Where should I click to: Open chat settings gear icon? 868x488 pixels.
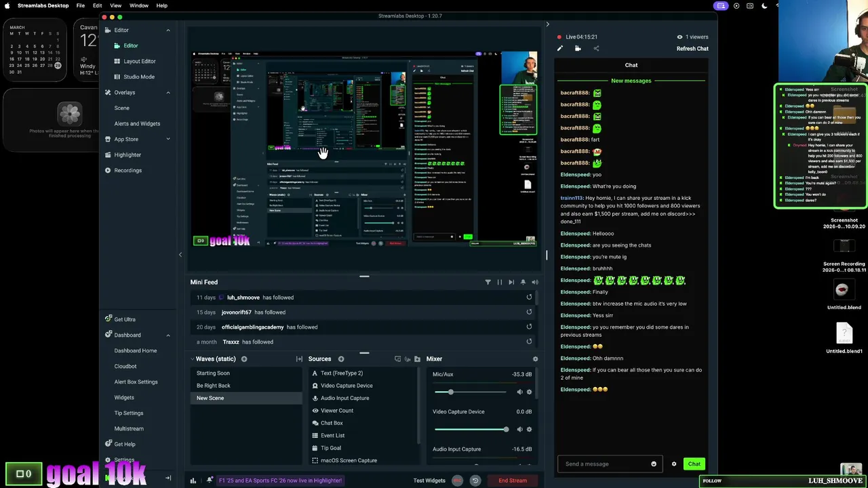coord(674,464)
